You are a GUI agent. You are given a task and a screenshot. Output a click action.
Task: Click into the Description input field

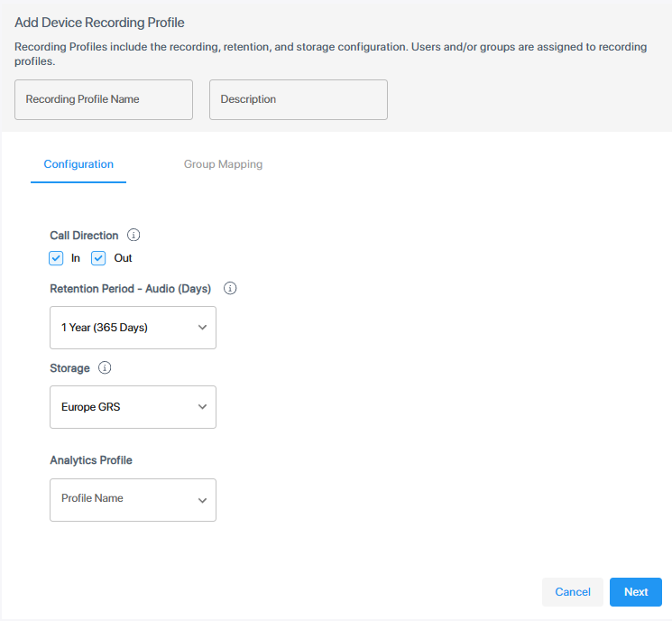(x=298, y=99)
